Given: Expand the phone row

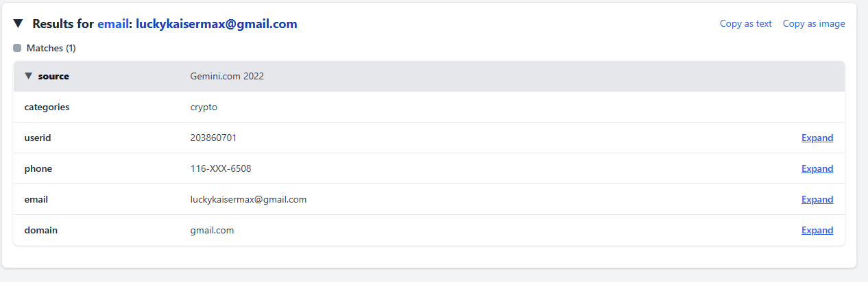Looking at the screenshot, I should point(817,168).
